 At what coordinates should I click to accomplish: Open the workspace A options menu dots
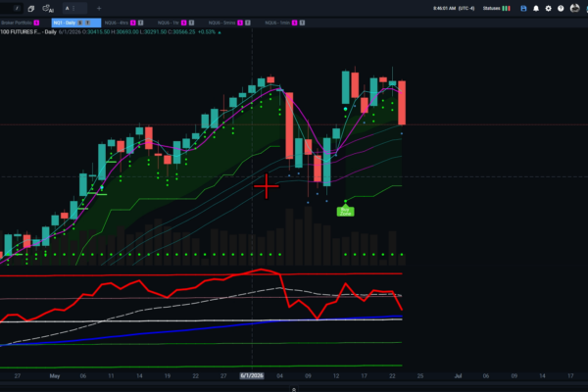coord(73,8)
